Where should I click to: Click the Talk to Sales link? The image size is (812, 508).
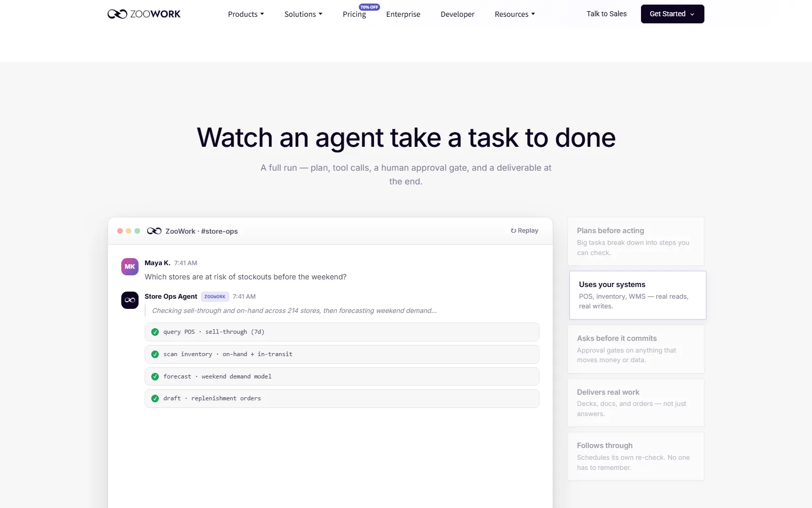[x=606, y=14]
